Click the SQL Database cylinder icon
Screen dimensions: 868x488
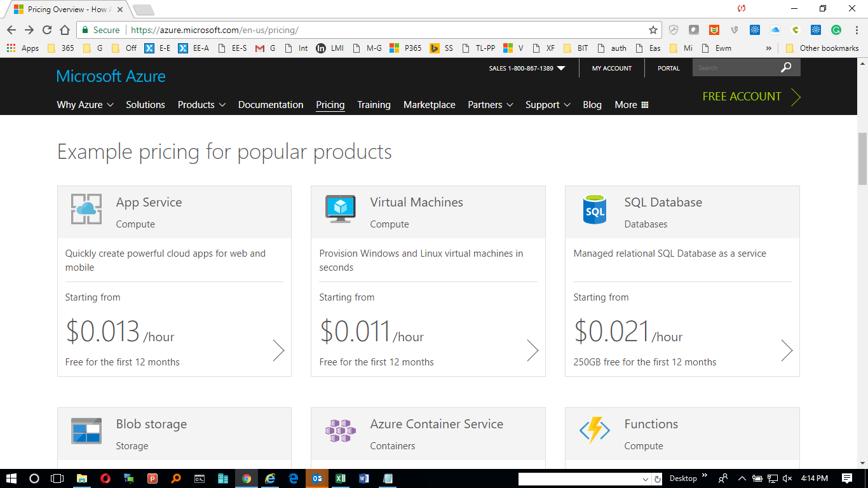595,208
